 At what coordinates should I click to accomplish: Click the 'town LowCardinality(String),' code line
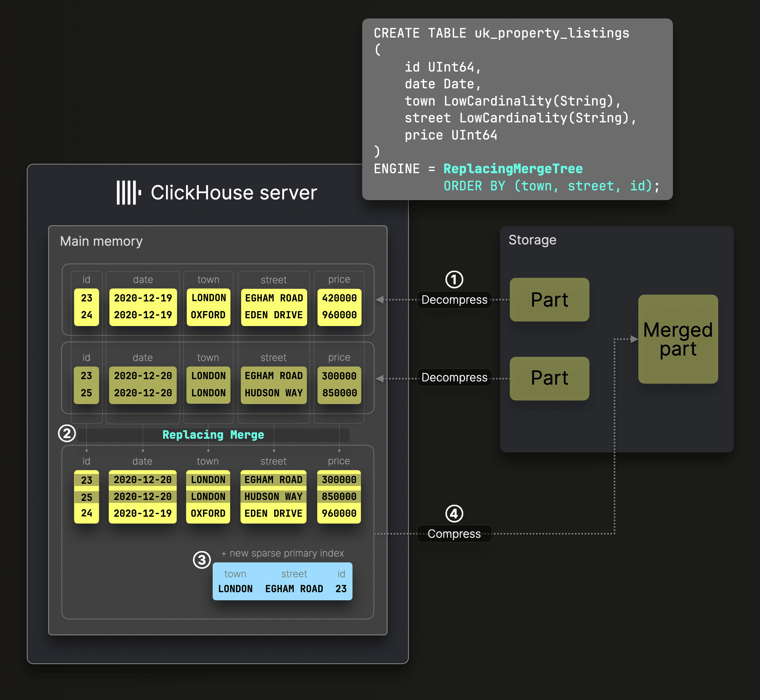pyautogui.click(x=513, y=101)
